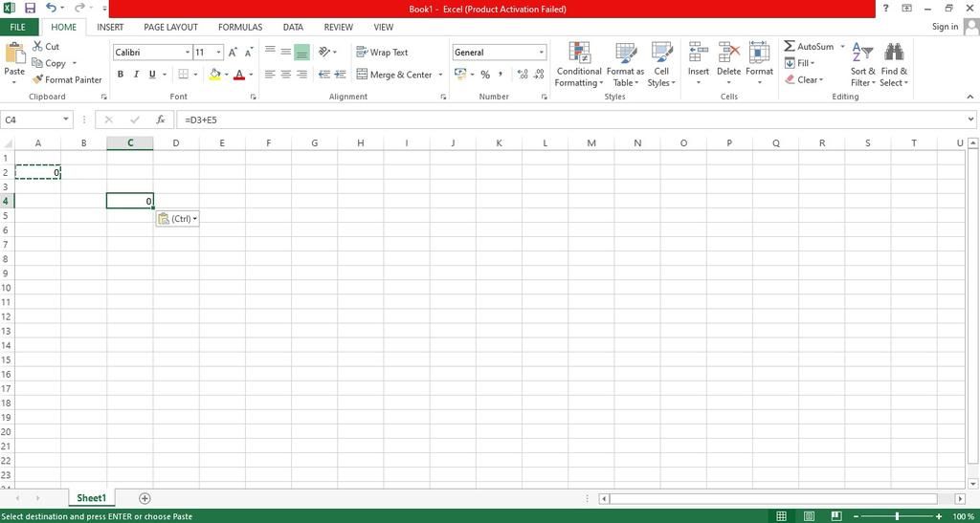Toggle Italic formatting
Image resolution: width=980 pixels, height=523 pixels.
pos(136,75)
